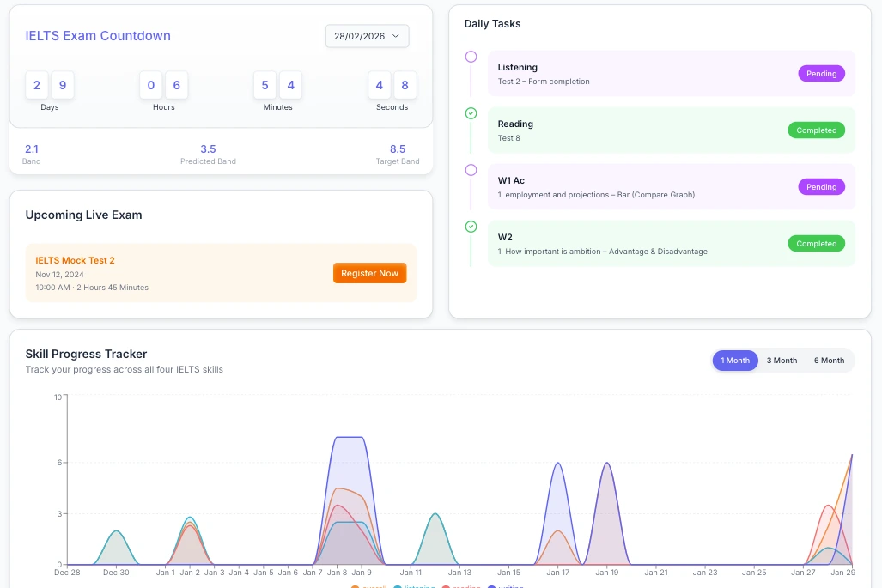Click the red reading legend marker

click(x=445, y=586)
